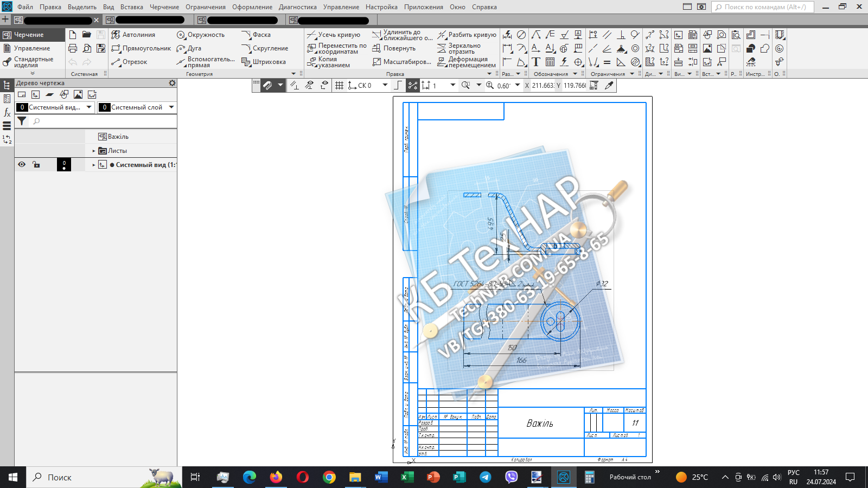Click the X coordinate field
Screen dimensions: 868x488
[543, 85]
